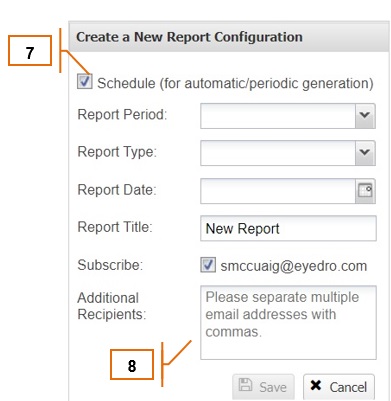Expand the Report Type dropdown arrow
391x401 pixels.
pos(365,153)
